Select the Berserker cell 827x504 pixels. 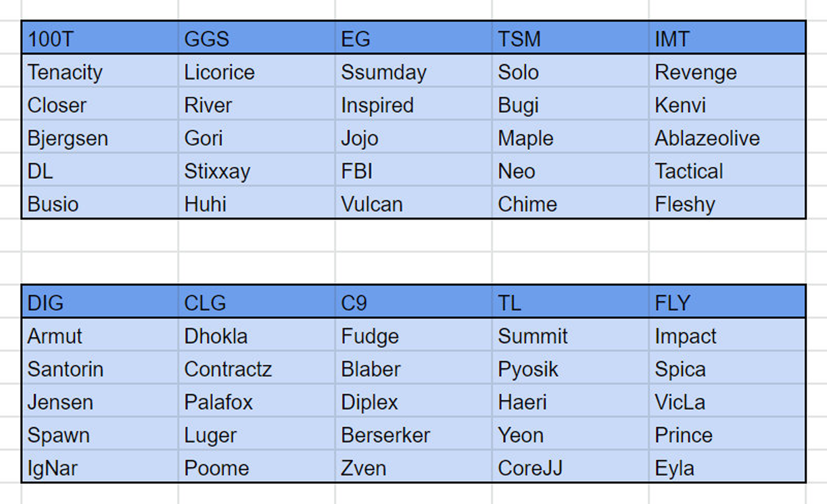click(414, 434)
